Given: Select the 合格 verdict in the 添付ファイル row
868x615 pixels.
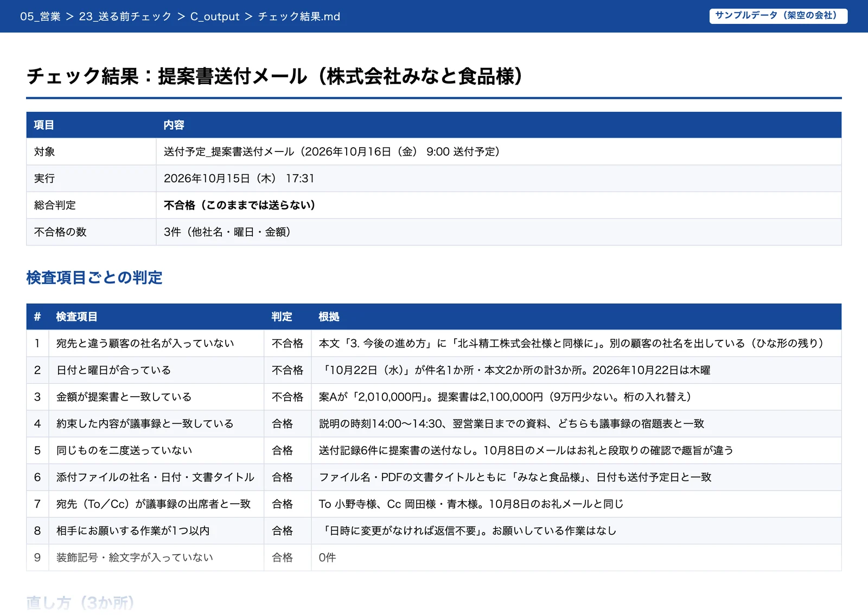Looking at the screenshot, I should (282, 477).
